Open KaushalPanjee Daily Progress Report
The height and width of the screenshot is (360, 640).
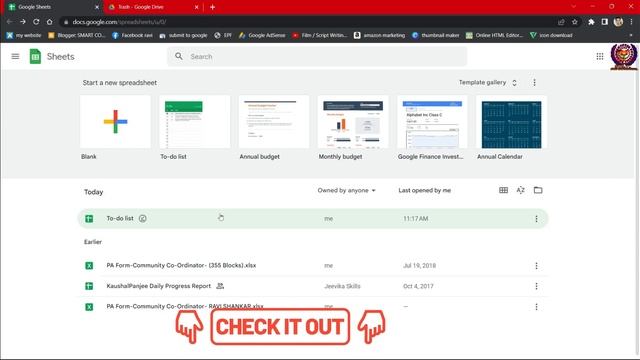pos(159,286)
